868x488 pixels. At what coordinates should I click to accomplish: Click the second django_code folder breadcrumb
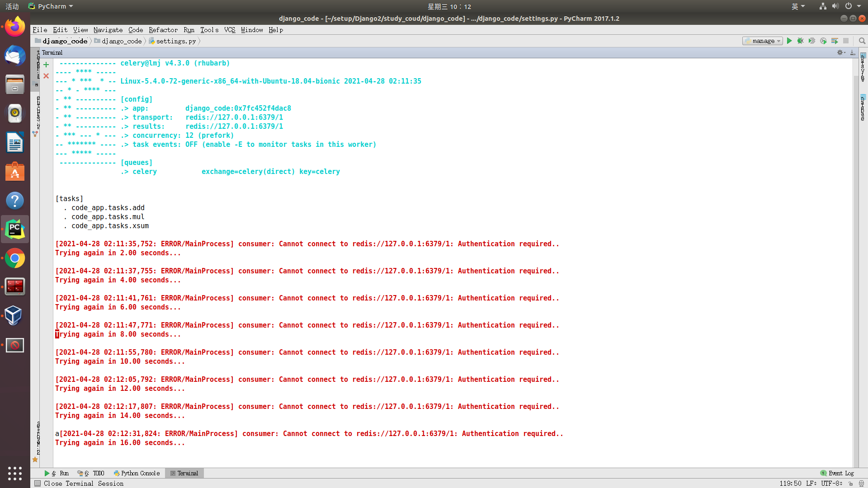click(118, 41)
